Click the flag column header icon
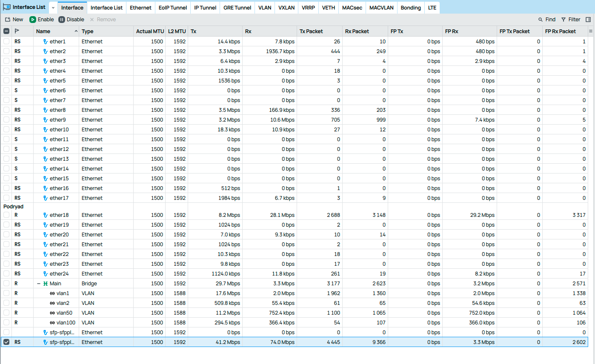The image size is (595, 364). 17,31
